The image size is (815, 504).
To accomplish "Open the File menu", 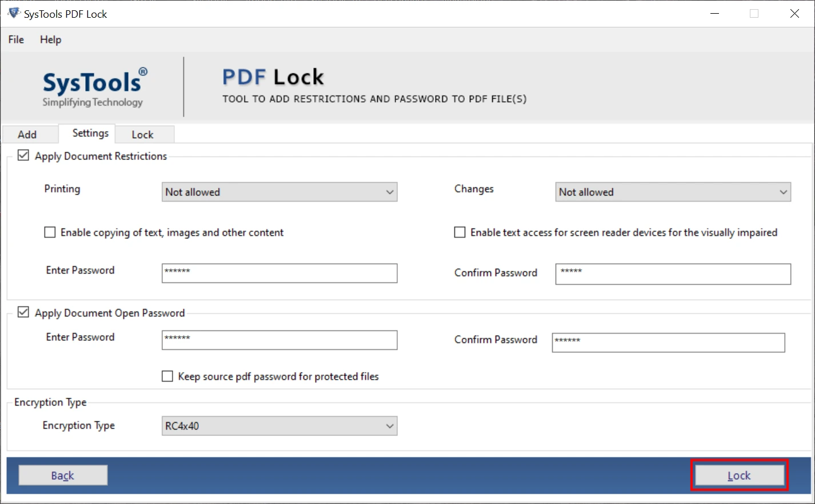I will click(16, 39).
